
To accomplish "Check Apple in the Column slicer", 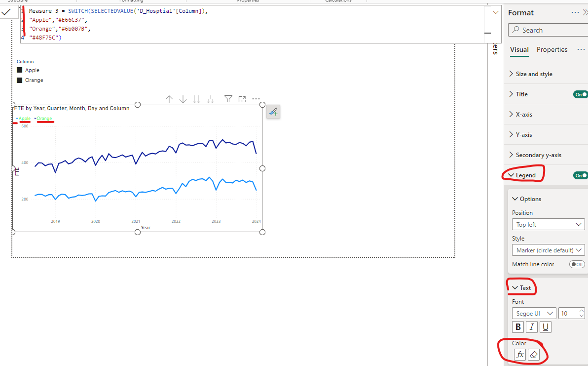I will click(x=20, y=70).
